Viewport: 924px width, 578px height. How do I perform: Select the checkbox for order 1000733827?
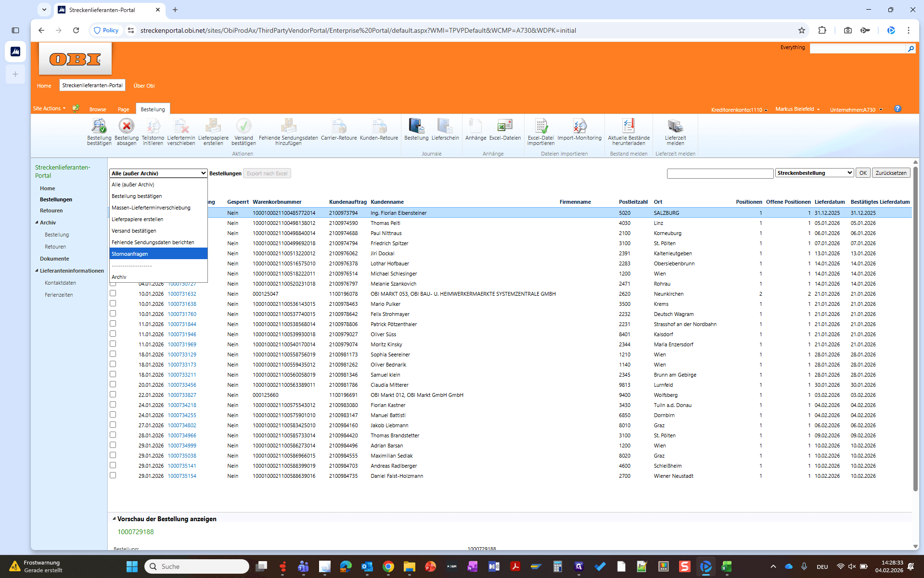(x=113, y=394)
